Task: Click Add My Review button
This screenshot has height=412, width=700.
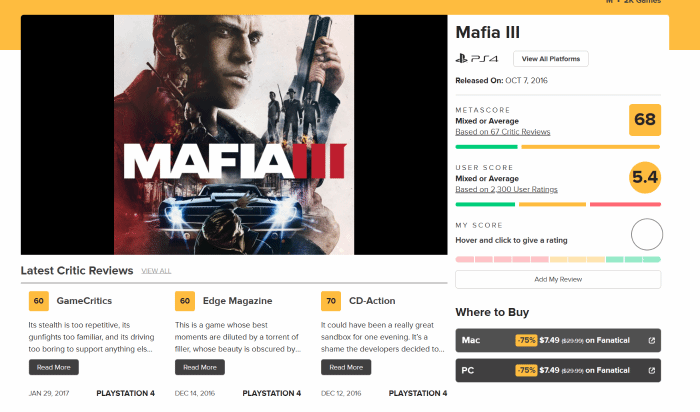Action: coord(558,279)
